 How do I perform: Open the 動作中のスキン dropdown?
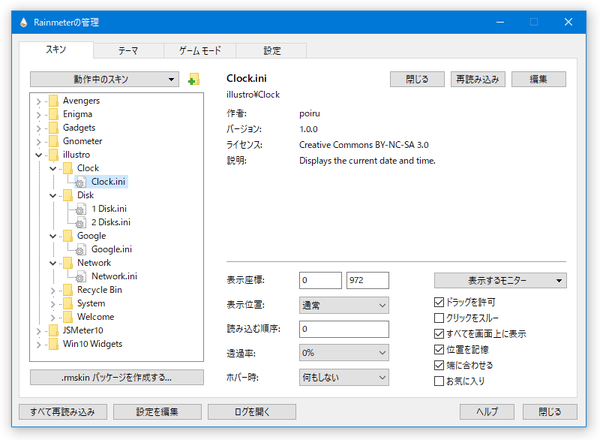coord(104,79)
